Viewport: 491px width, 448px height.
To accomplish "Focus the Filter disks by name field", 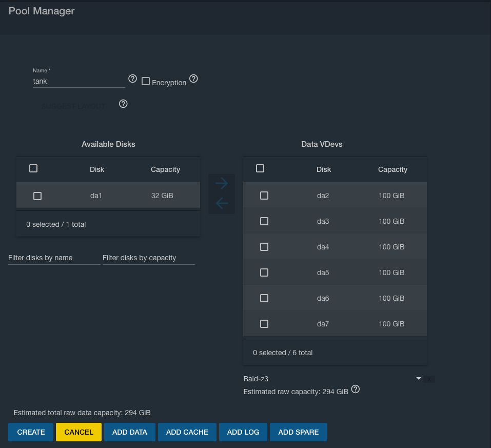I will (54, 258).
